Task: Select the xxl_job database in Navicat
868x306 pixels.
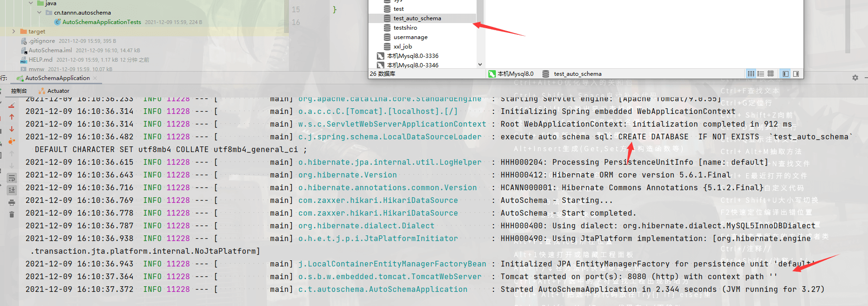Action: pos(403,47)
